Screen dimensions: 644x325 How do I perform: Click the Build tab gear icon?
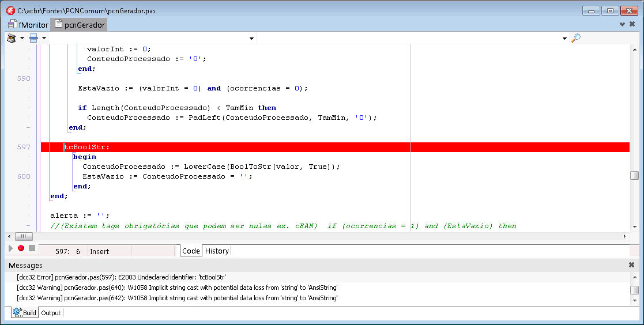point(17,312)
